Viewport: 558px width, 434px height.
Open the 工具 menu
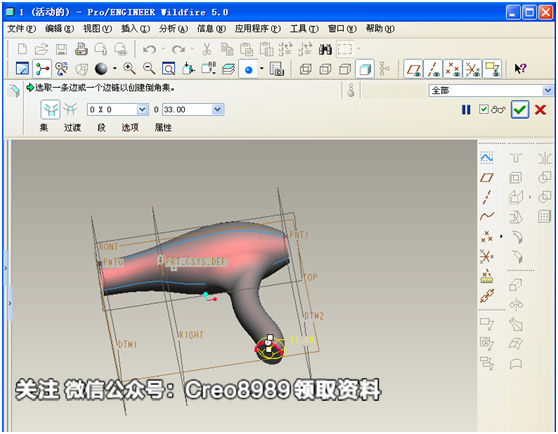tap(304, 28)
